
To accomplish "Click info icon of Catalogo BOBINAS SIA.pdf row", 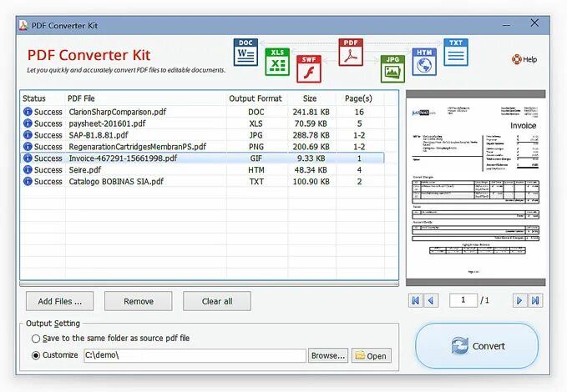I will (28, 181).
